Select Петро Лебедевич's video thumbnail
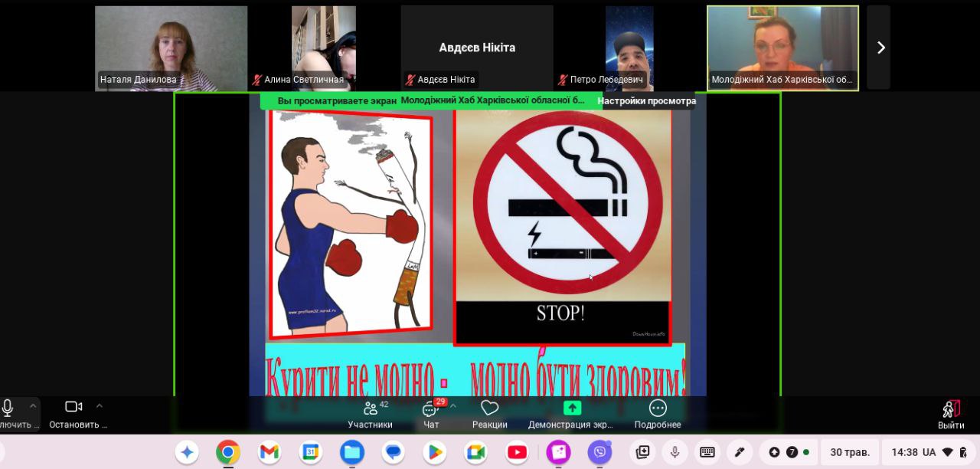 point(629,48)
